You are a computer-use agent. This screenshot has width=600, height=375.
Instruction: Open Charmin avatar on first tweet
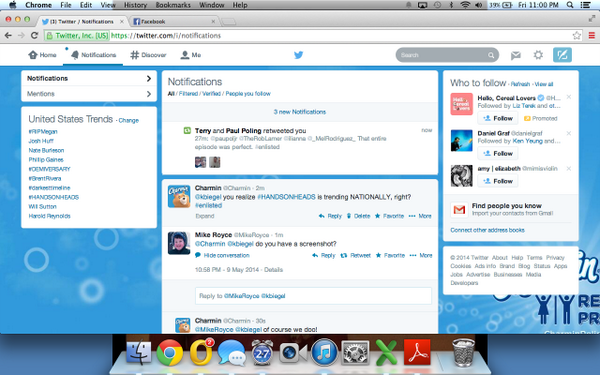(x=179, y=196)
